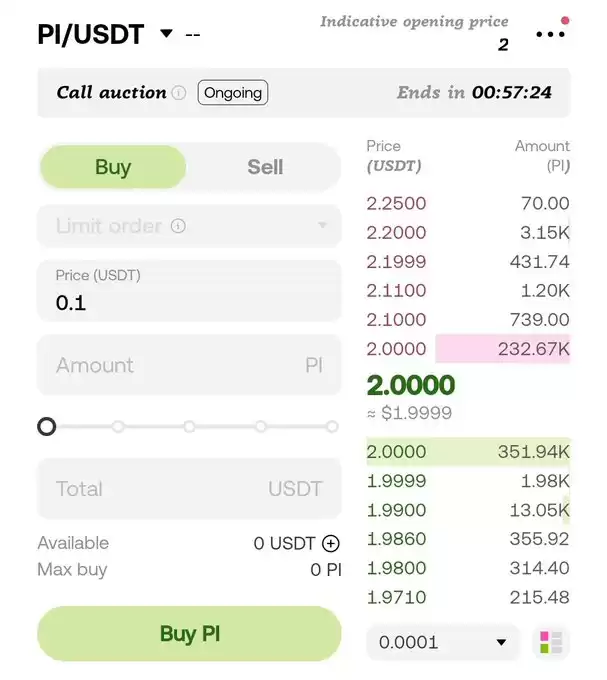Click the Price (USDT) input field
Screen dimensions: 607x680
(x=189, y=291)
